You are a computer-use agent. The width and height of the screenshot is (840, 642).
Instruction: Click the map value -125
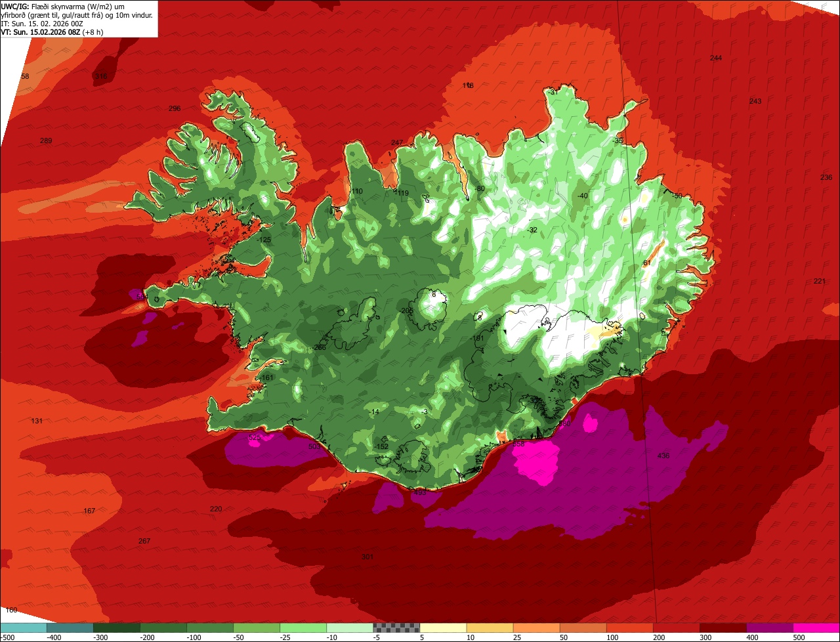click(x=264, y=240)
